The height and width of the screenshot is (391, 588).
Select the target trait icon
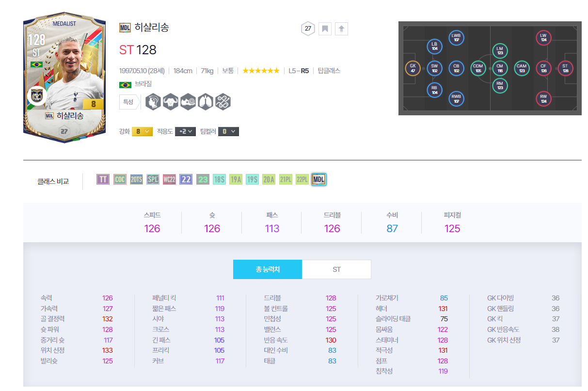(188, 101)
